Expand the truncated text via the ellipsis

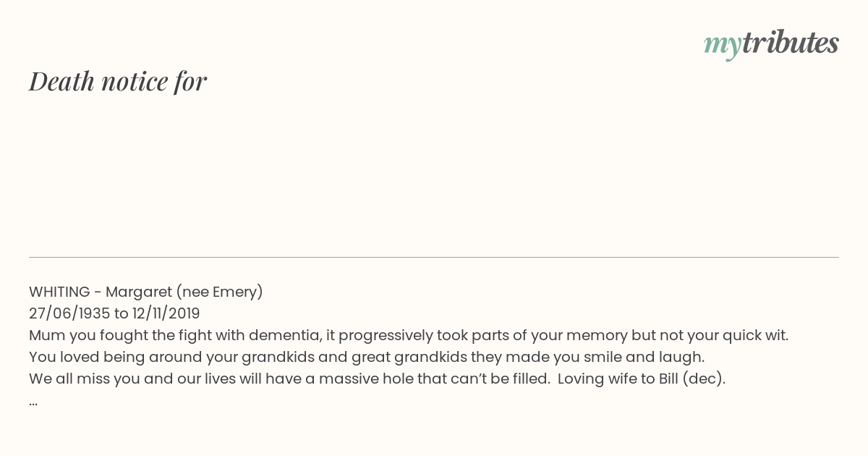pyautogui.click(x=33, y=403)
